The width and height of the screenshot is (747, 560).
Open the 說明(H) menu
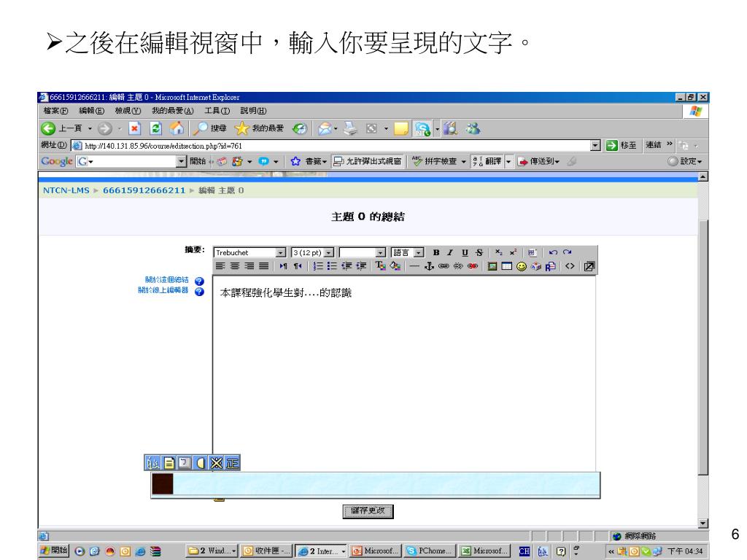tap(253, 111)
